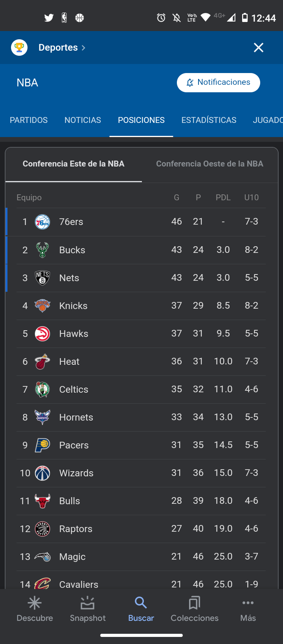Image resolution: width=283 pixels, height=644 pixels.
Task: Open the Snapshot icon in bottom bar
Action: 87,603
